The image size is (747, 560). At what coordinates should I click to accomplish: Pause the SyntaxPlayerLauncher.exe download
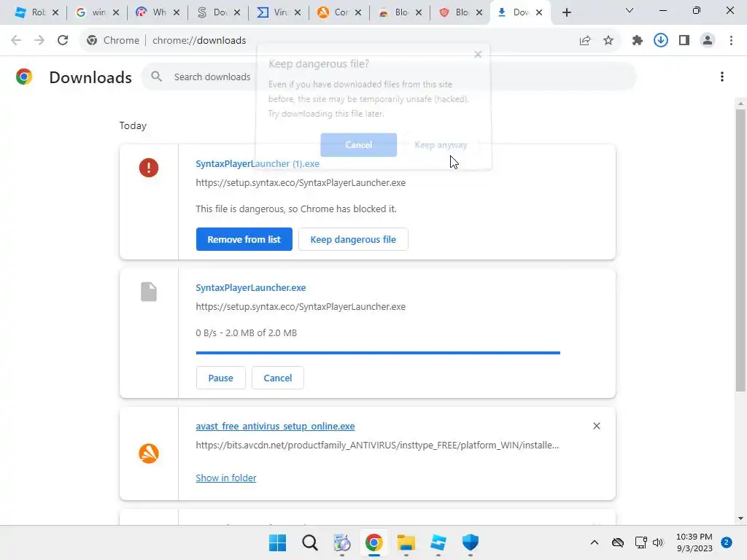pyautogui.click(x=220, y=378)
